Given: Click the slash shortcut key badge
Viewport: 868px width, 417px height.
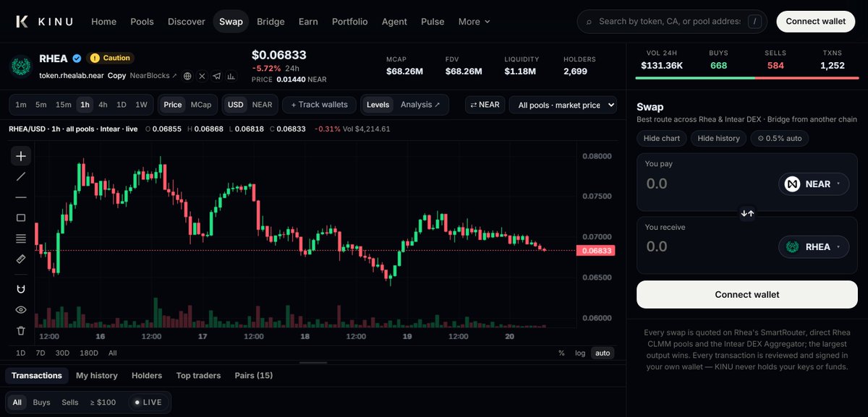Looking at the screenshot, I should 756,22.
